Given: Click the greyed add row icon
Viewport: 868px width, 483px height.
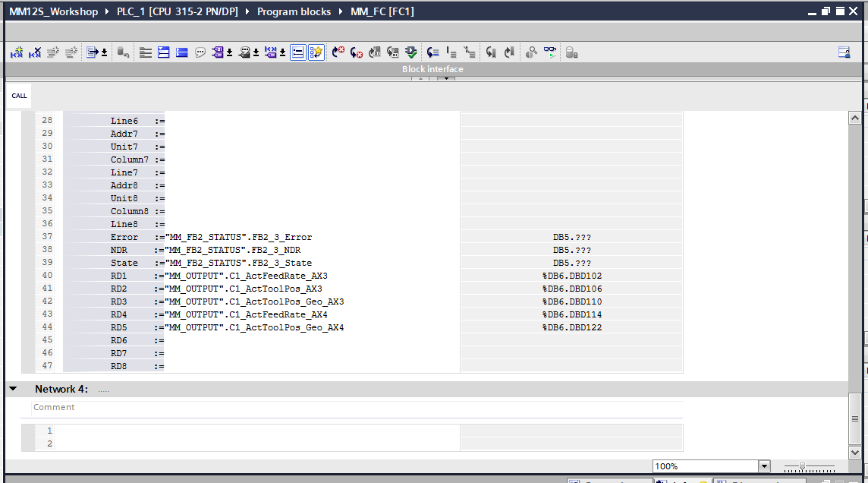Looking at the screenshot, I should (x=71, y=52).
